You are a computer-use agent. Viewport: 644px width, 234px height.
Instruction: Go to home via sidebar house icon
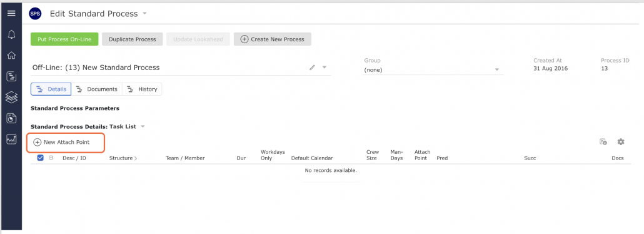(x=11, y=56)
